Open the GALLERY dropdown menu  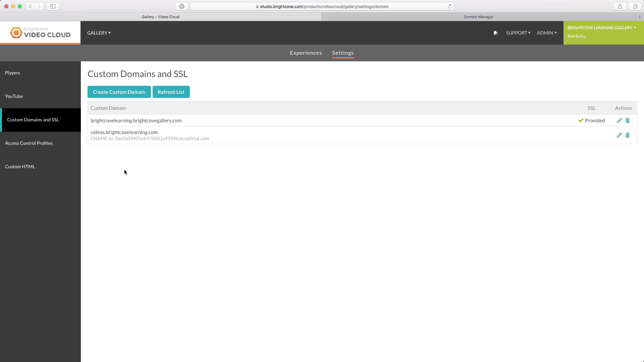coord(99,33)
